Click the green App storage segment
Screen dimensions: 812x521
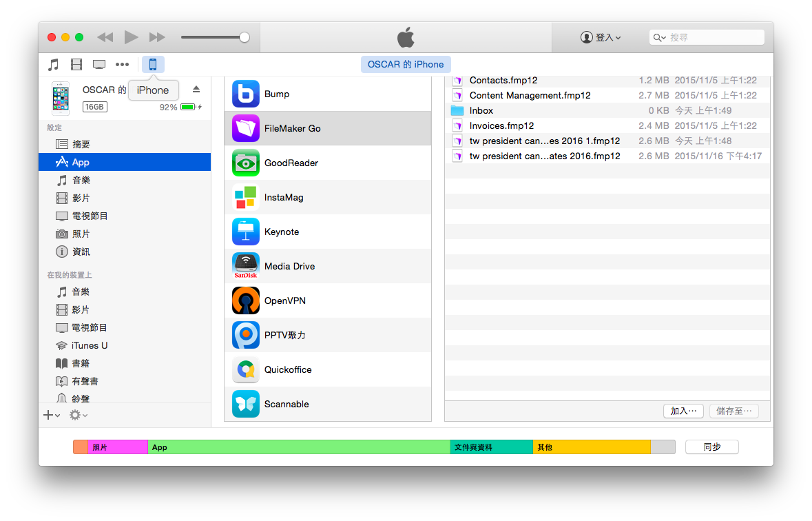click(300, 447)
